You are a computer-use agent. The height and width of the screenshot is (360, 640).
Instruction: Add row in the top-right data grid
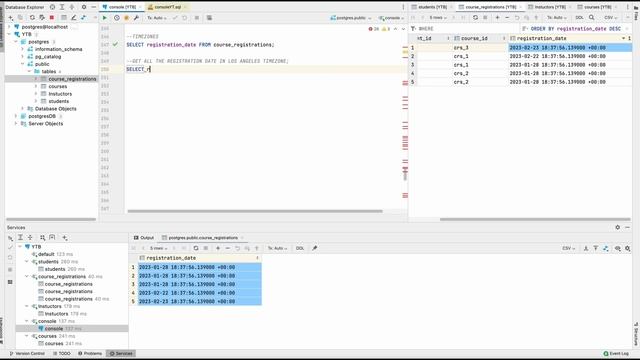[497, 18]
